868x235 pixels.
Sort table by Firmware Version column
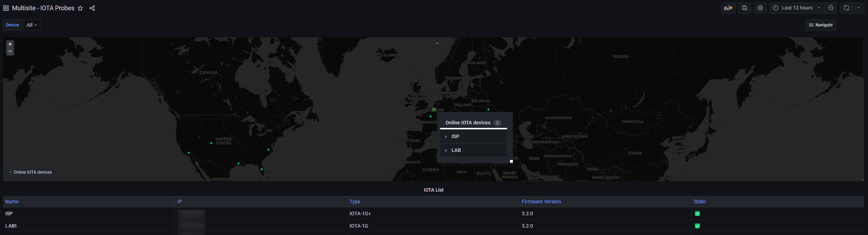click(x=541, y=202)
